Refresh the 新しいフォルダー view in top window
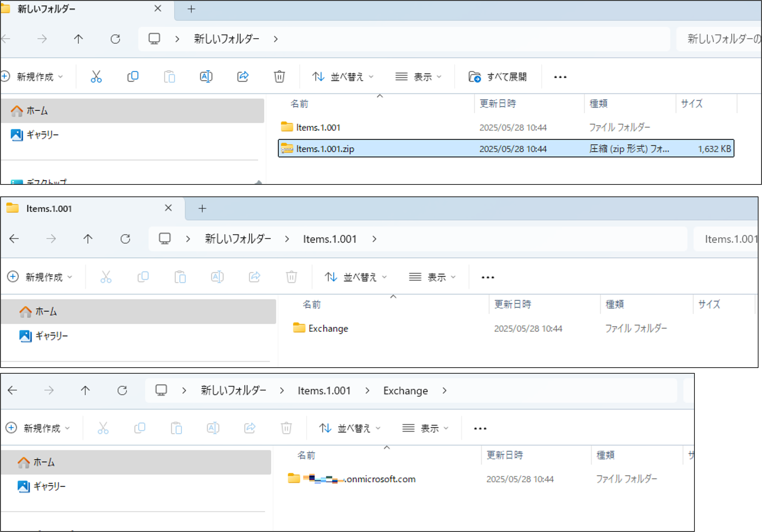This screenshot has height=532, width=762. tap(115, 39)
